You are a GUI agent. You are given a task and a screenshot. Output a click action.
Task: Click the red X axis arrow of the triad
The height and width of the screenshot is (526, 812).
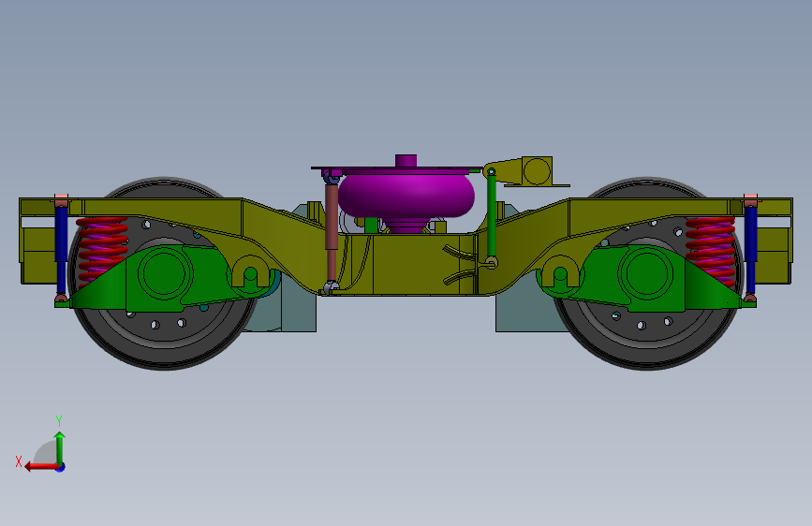41,466
